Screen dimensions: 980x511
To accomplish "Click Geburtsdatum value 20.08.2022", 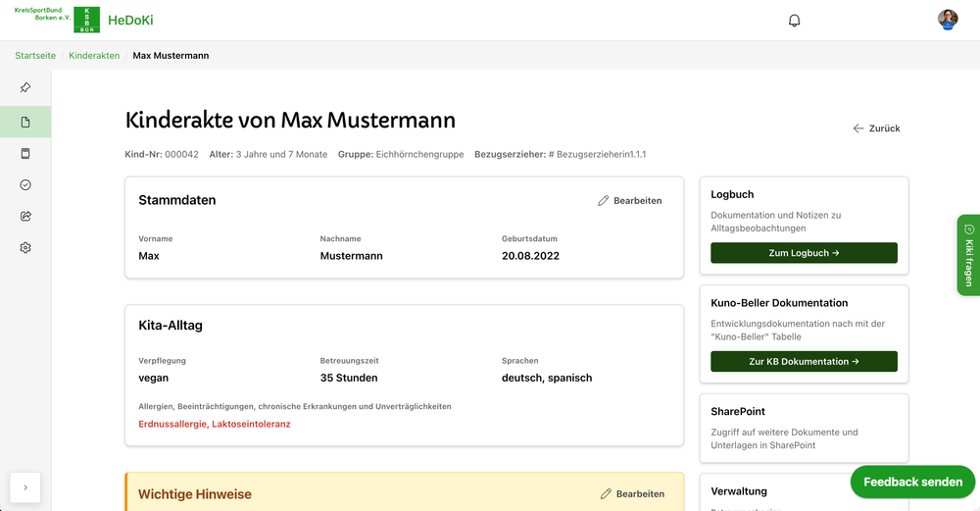I will tap(530, 256).
